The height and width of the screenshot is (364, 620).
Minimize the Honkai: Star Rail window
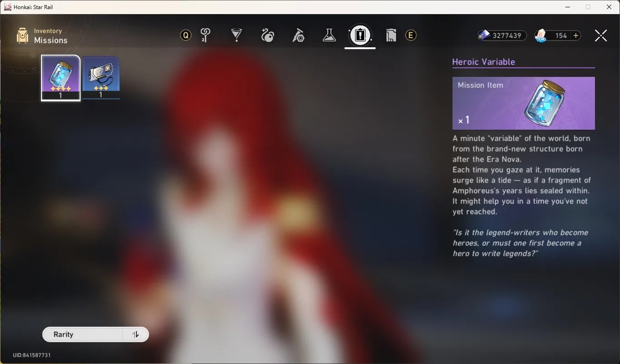pos(568,7)
